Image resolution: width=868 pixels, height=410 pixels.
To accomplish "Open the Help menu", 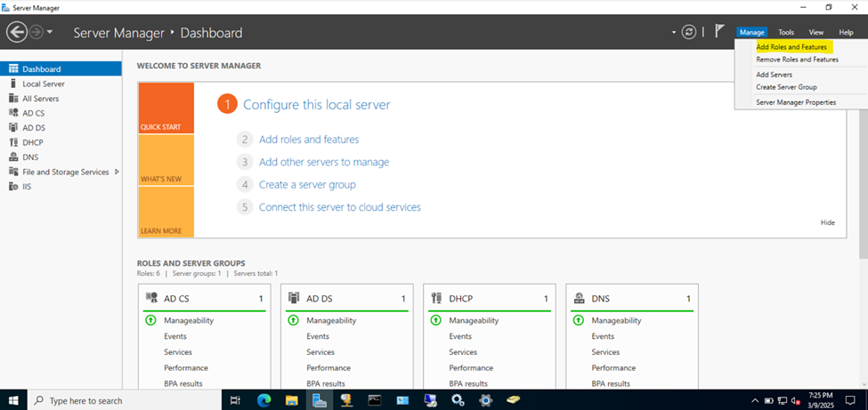I will coord(846,33).
